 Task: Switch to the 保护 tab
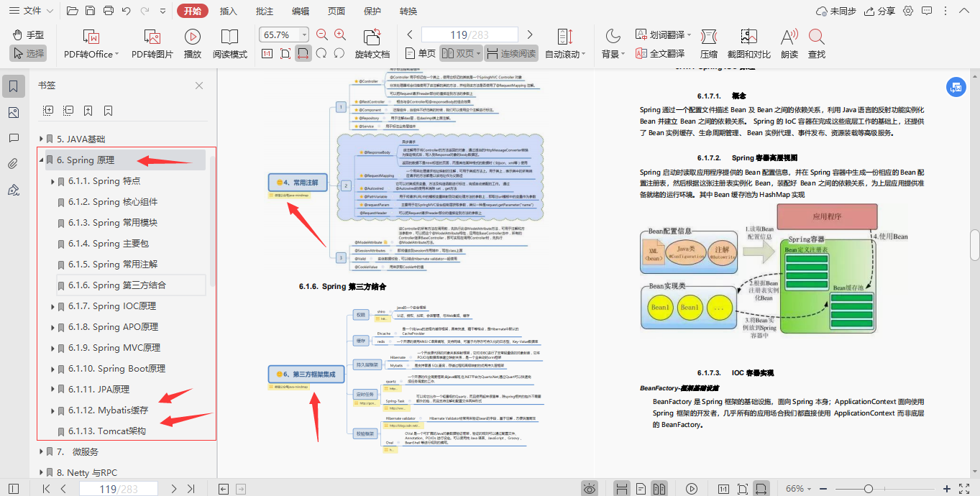point(372,11)
